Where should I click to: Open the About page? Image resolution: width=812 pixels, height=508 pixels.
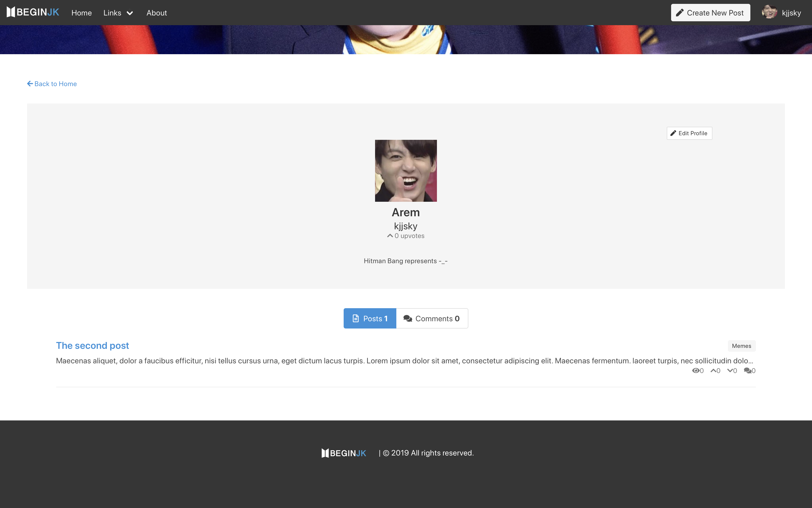[156, 13]
